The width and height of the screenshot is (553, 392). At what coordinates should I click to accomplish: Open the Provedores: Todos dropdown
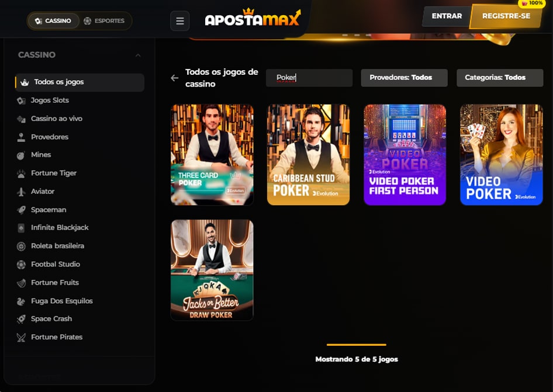point(404,78)
